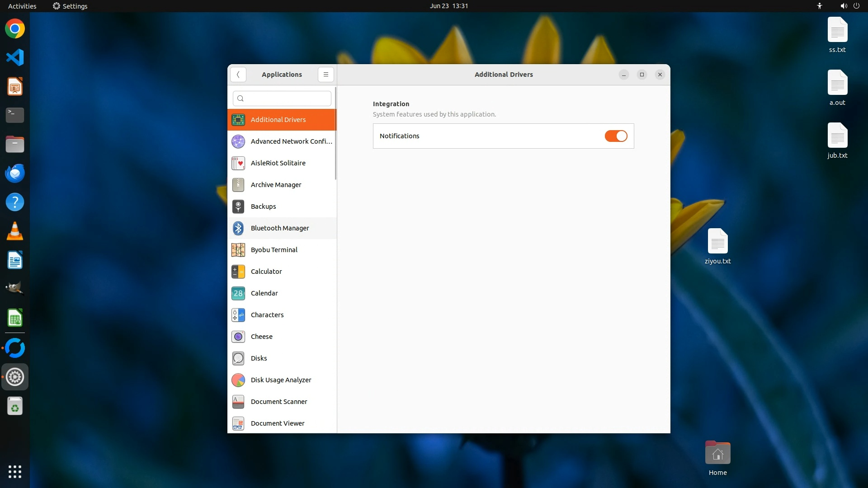
Task: Launch VLC from the dock
Action: 15,231
